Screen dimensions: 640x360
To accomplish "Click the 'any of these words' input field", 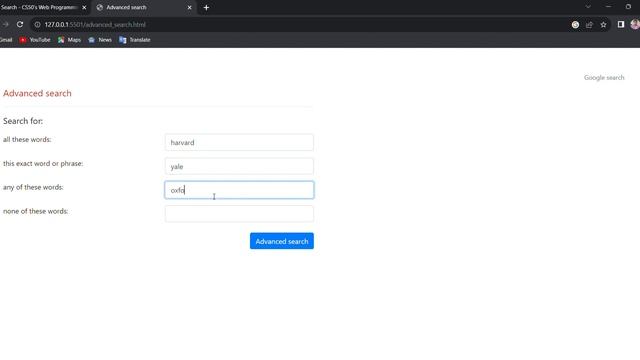I will (239, 190).
